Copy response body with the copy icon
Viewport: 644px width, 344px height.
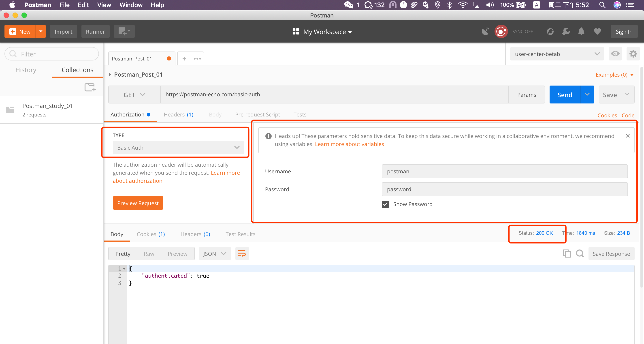pos(567,254)
